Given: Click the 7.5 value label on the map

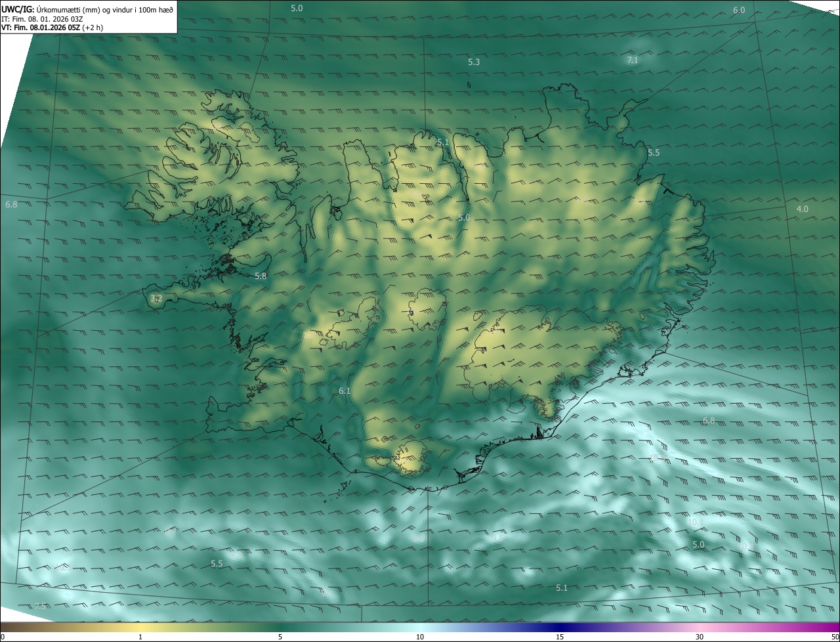Looking at the screenshot, I should point(41,606).
